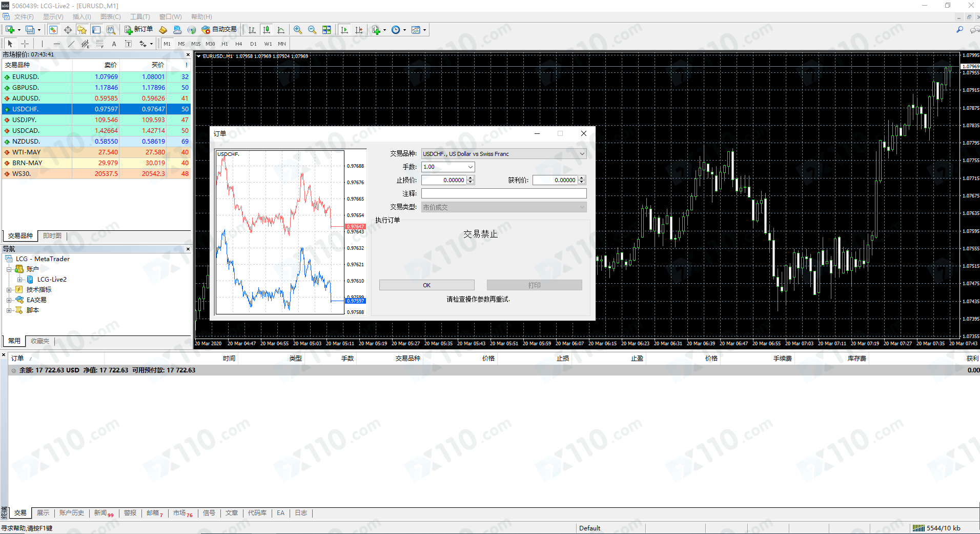
Task: Open the profiles icon in toolbar
Action: 30,30
